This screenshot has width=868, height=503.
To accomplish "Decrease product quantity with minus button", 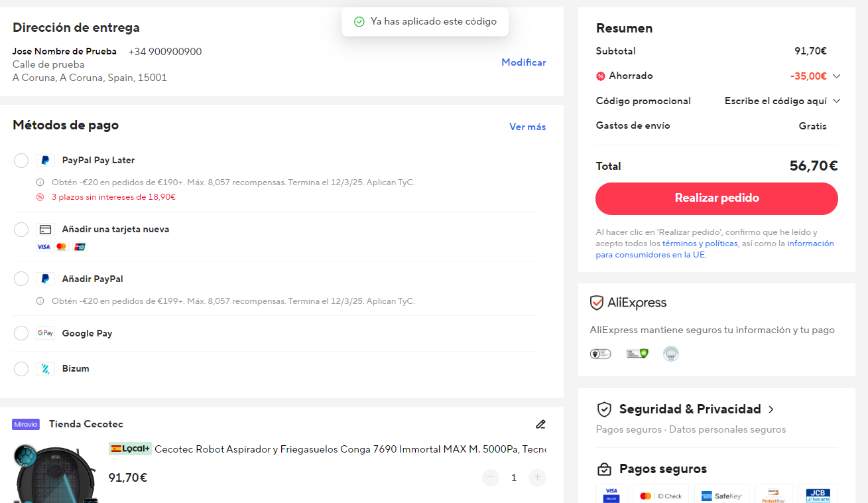I will pos(491,478).
